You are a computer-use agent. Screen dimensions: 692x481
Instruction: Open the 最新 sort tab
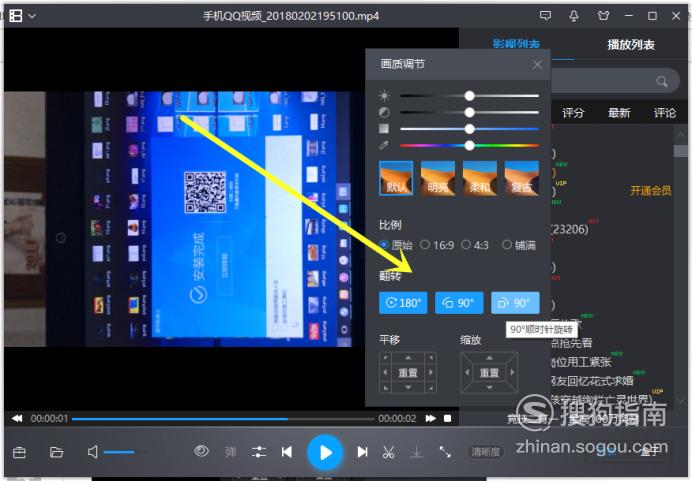619,113
